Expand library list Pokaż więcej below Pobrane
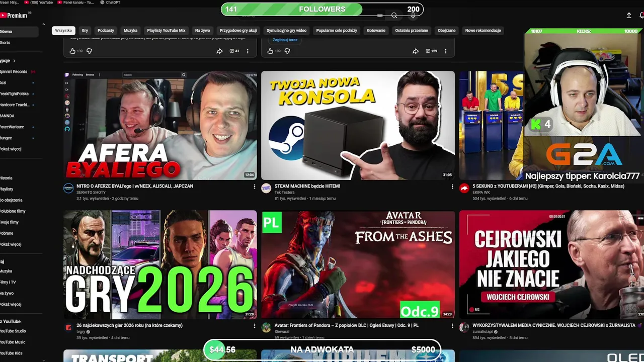The image size is (644, 362). 11,245
